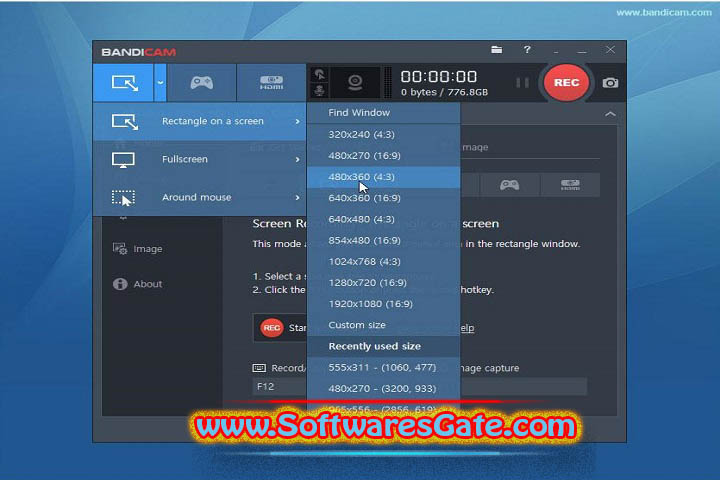
Task: Click the BANDICAM logo in title bar
Action: click(x=139, y=52)
